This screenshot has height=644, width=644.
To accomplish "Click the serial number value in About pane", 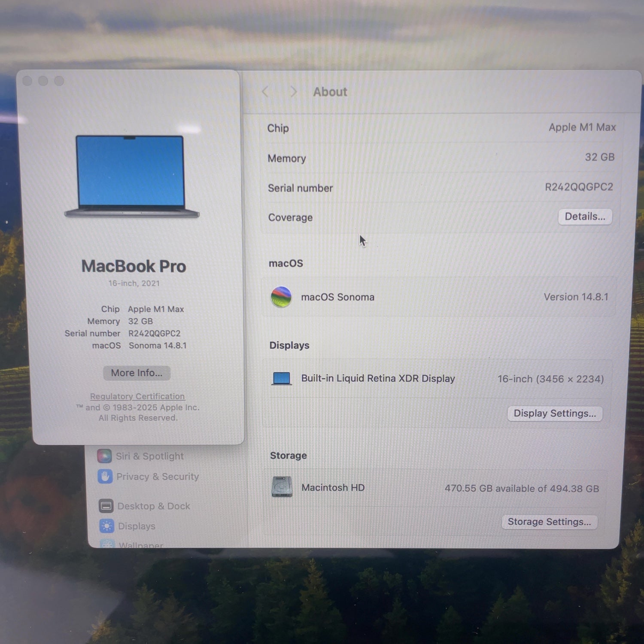I will [578, 187].
